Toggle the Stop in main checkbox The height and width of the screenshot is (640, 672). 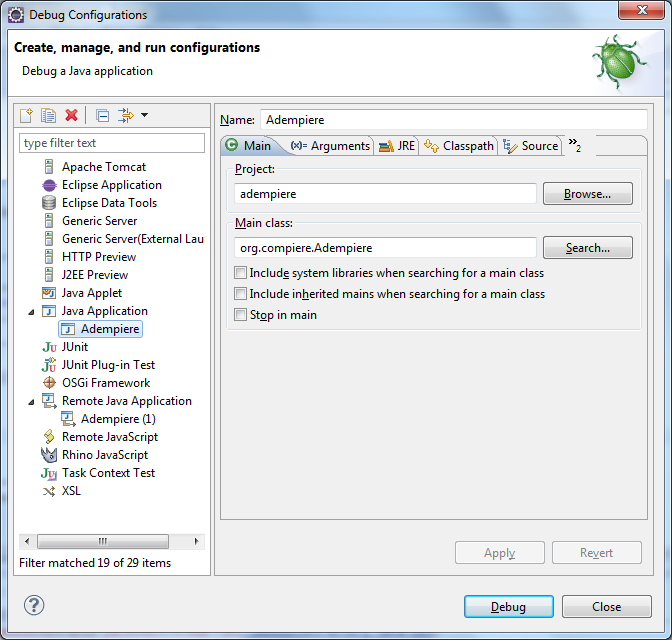click(x=240, y=315)
